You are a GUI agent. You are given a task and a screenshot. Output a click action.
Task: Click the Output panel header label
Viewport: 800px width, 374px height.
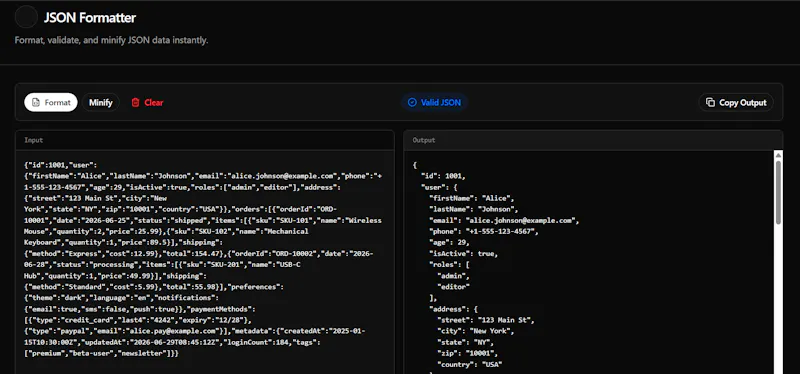(x=423, y=140)
